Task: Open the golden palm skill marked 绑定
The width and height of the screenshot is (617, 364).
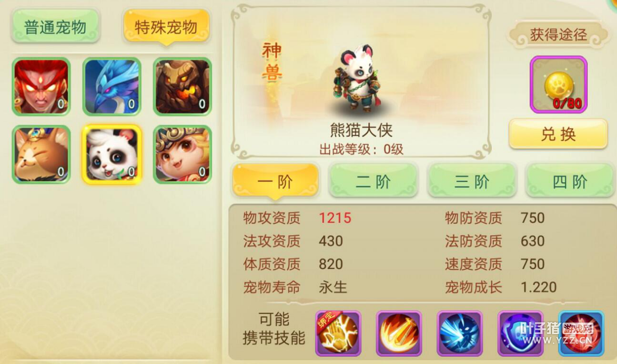Action: 338,333
